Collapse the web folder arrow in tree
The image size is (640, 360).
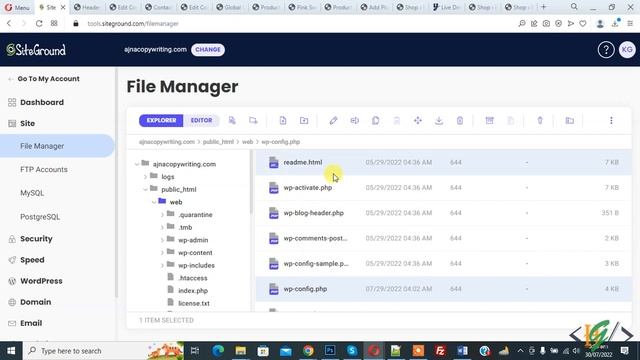tap(154, 202)
